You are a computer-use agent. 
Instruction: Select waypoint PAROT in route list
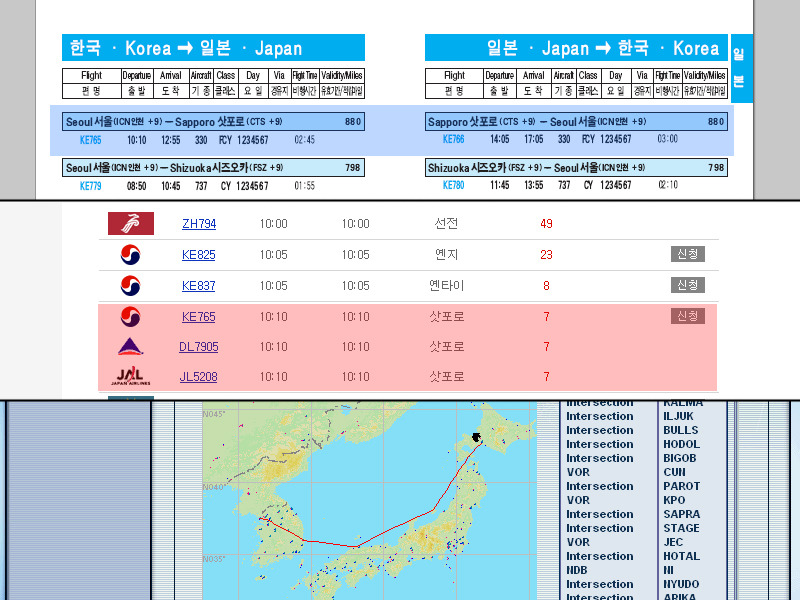[681, 486]
